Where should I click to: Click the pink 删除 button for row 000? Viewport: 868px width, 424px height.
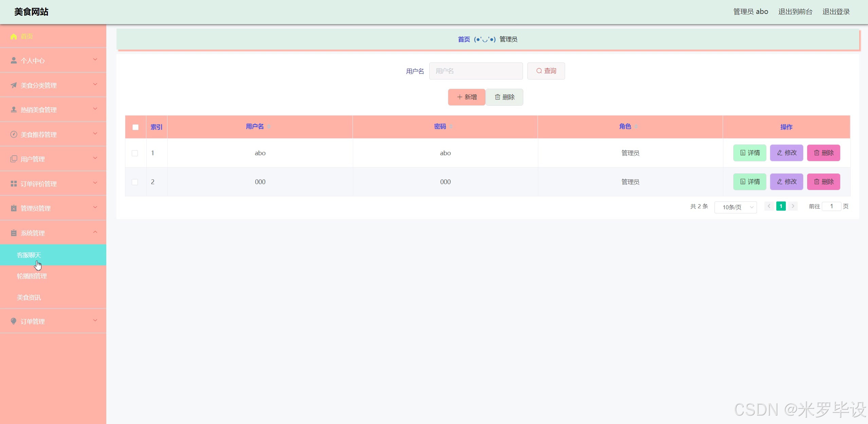[823, 182]
